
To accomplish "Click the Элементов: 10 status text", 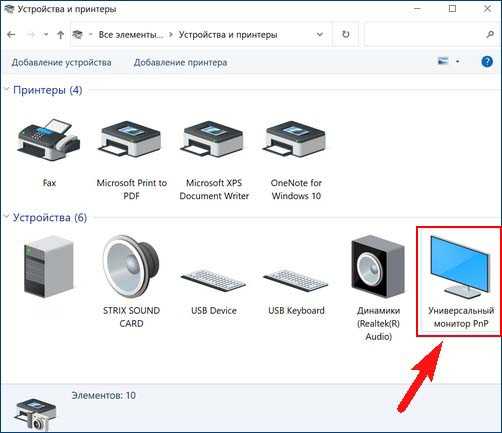I will click(104, 395).
